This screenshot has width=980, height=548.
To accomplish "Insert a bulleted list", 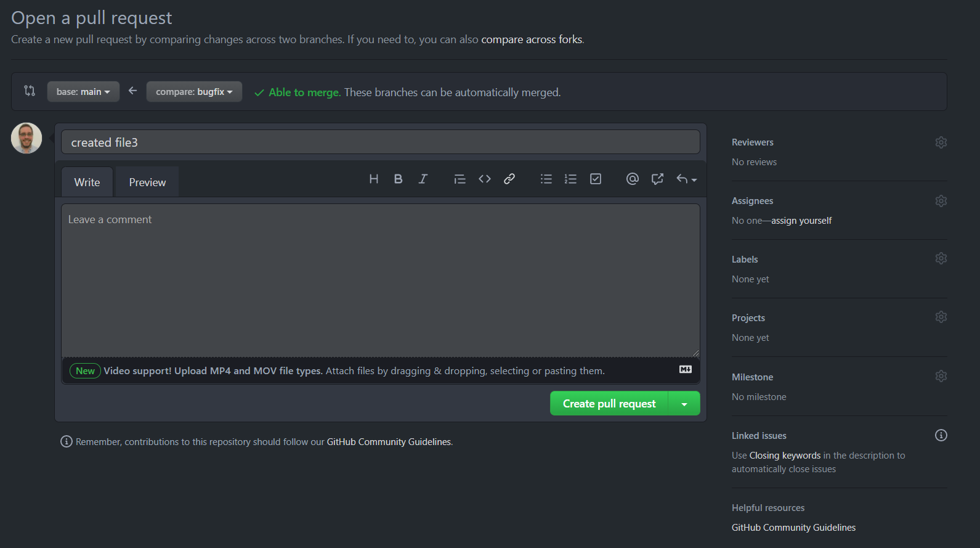I will [546, 179].
